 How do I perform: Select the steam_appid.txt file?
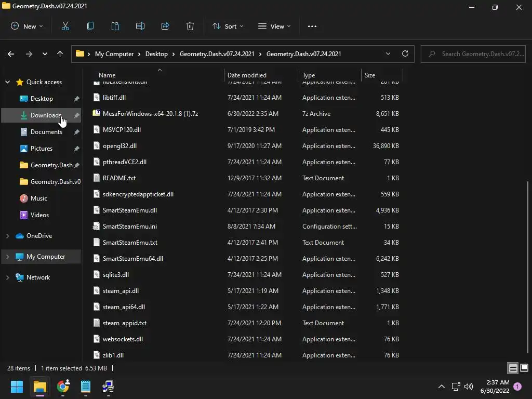click(247, 323)
